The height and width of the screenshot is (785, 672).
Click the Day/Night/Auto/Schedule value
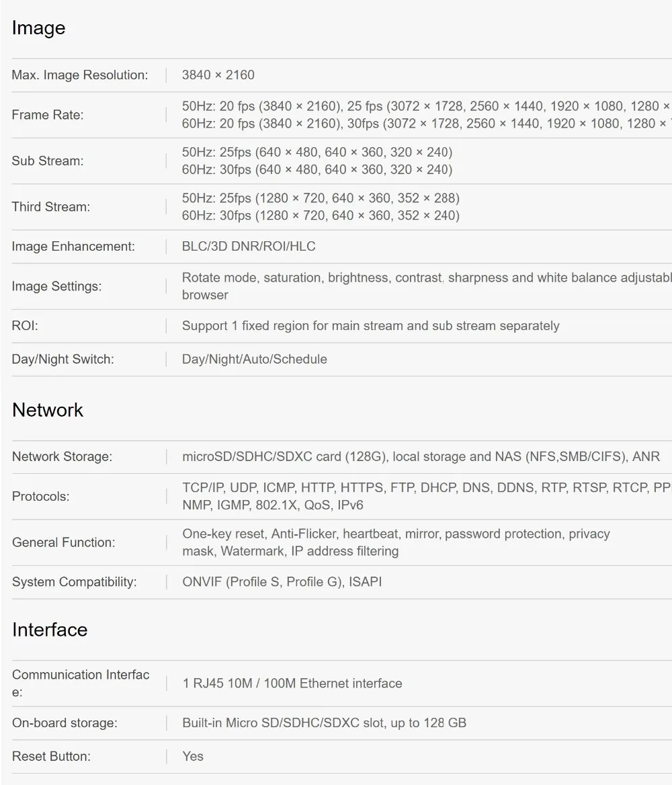(255, 359)
